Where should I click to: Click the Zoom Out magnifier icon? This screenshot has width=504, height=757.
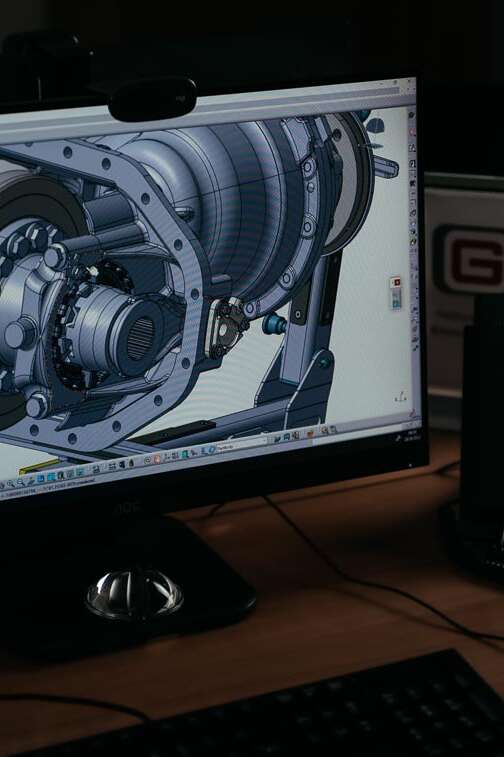20,482
